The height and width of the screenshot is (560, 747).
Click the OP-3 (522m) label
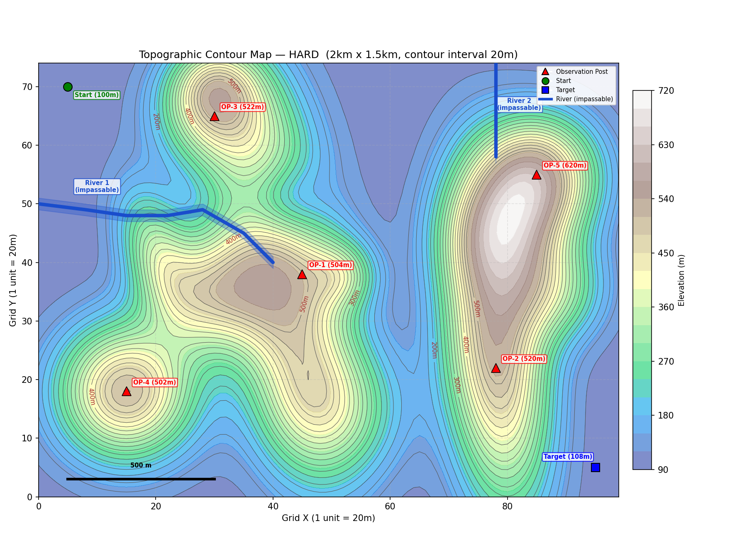point(242,107)
